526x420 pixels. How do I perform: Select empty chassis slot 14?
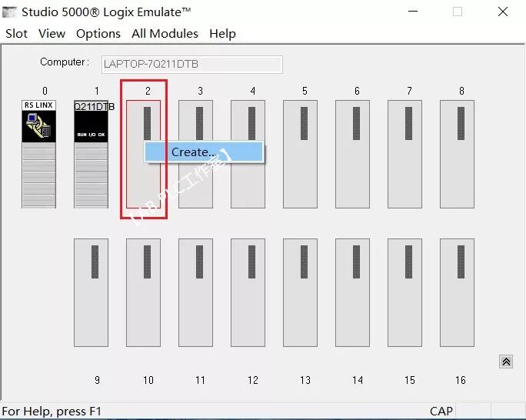click(352, 292)
